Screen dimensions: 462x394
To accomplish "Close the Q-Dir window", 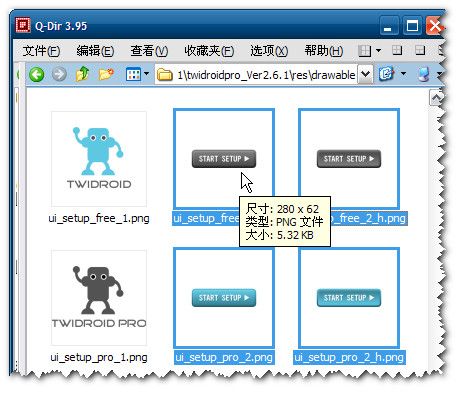I will [x=435, y=26].
